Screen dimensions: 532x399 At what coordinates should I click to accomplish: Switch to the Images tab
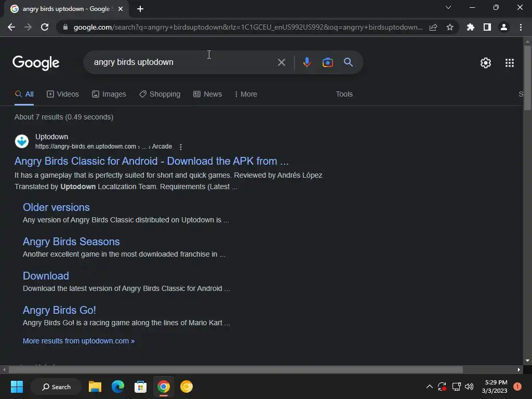pyautogui.click(x=109, y=95)
